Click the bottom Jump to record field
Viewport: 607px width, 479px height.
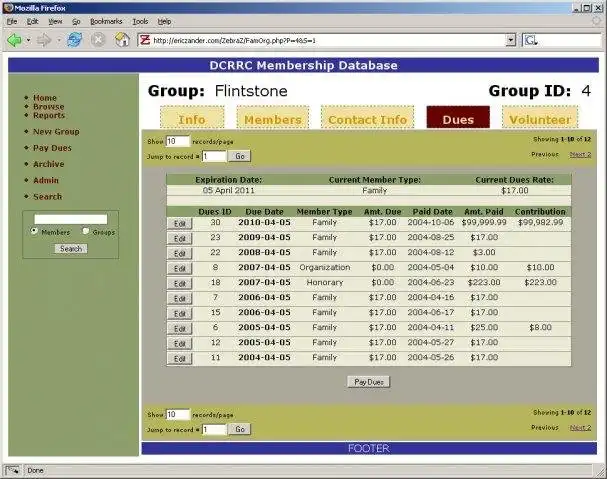pos(214,429)
